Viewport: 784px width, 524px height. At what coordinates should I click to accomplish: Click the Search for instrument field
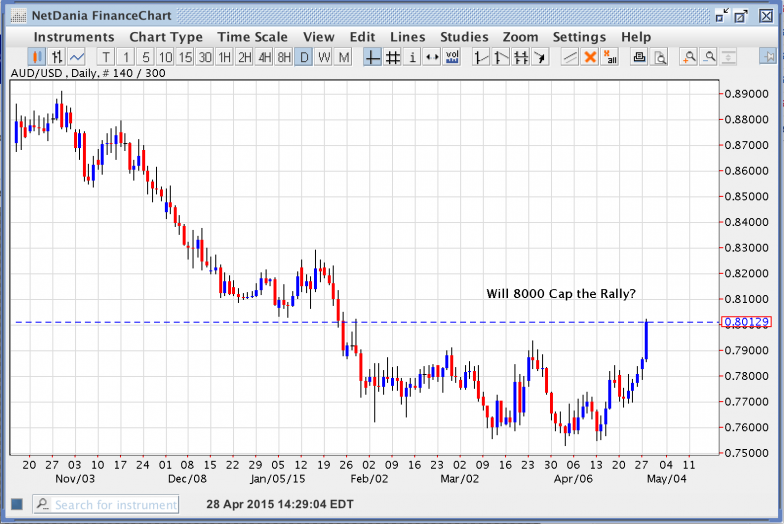pos(106,504)
